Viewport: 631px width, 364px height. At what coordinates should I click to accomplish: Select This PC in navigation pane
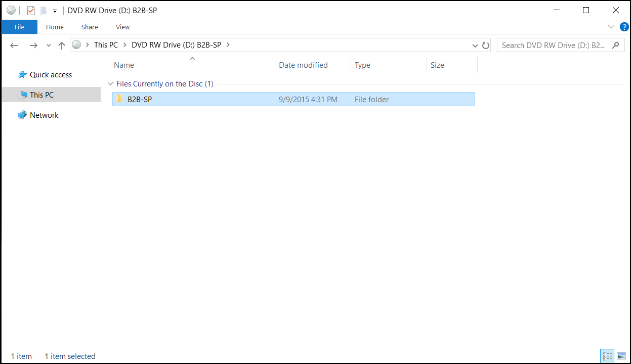(x=41, y=95)
